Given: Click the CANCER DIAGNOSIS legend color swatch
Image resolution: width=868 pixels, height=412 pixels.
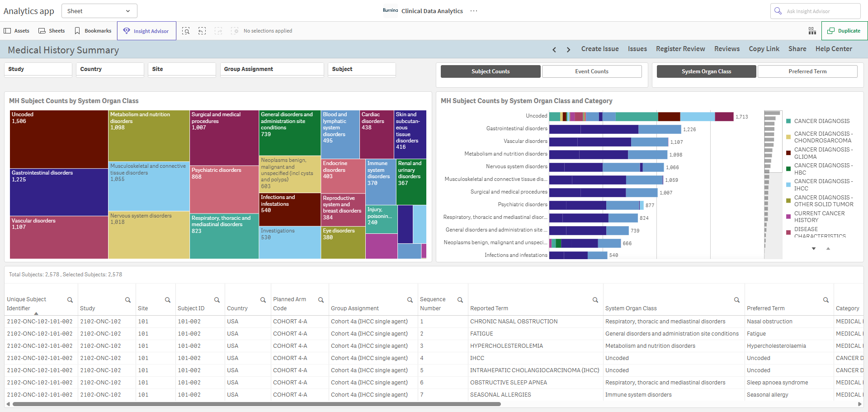Looking at the screenshot, I should tap(788, 121).
